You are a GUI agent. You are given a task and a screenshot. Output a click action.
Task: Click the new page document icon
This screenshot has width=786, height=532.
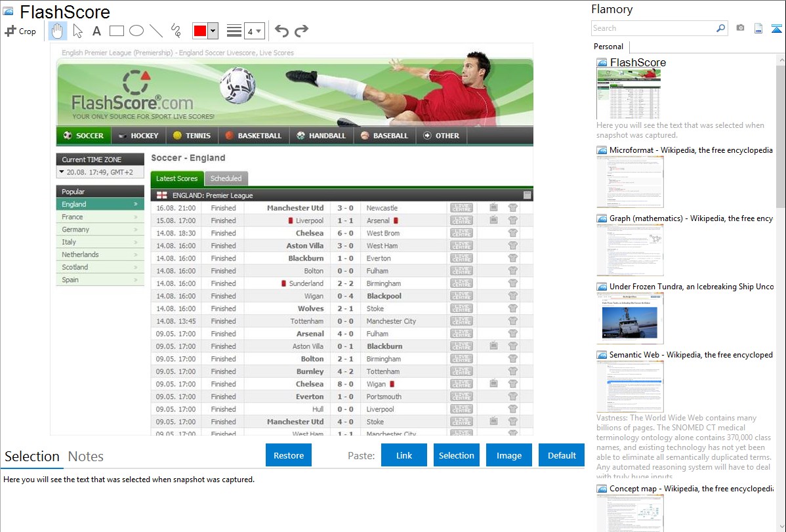(758, 28)
